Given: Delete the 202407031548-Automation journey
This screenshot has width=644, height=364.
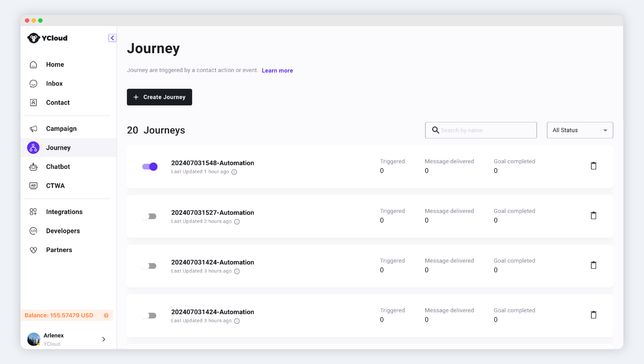Looking at the screenshot, I should click(593, 166).
